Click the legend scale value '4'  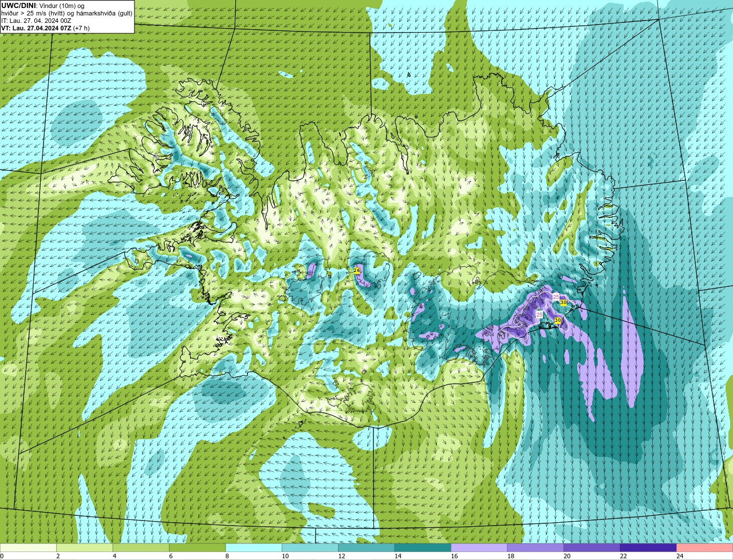coord(114,556)
